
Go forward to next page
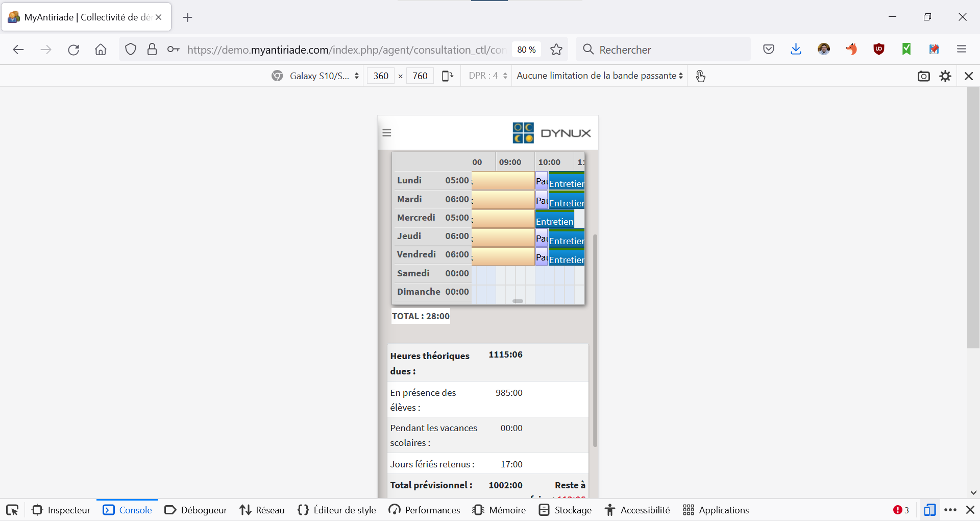click(46, 50)
